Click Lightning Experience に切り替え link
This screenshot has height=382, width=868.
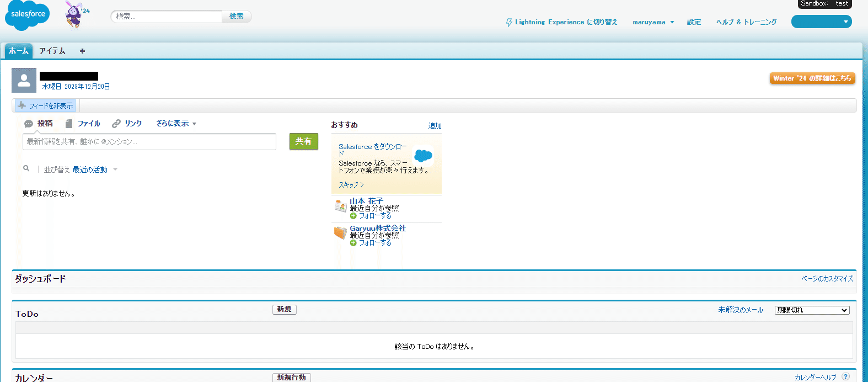click(566, 22)
